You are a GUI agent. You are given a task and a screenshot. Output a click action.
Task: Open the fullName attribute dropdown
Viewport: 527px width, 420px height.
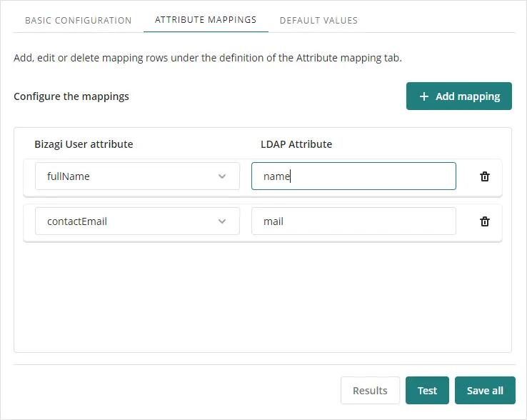click(137, 176)
